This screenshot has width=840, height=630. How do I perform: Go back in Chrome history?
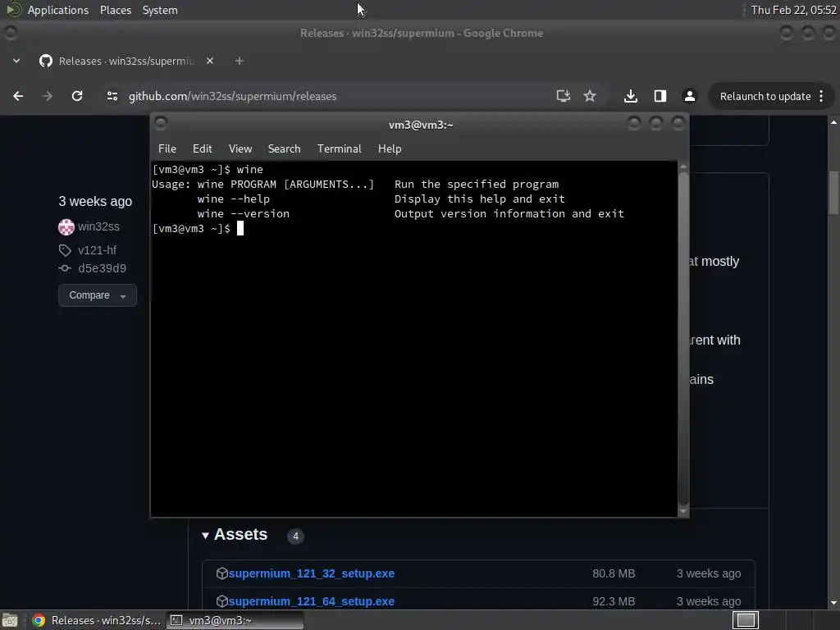(18, 96)
